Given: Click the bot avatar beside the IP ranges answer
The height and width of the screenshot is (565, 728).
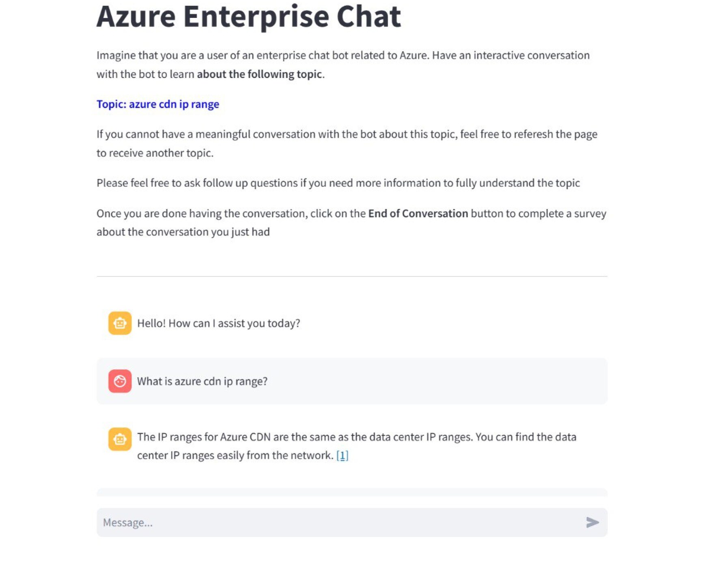Looking at the screenshot, I should [x=120, y=439].
